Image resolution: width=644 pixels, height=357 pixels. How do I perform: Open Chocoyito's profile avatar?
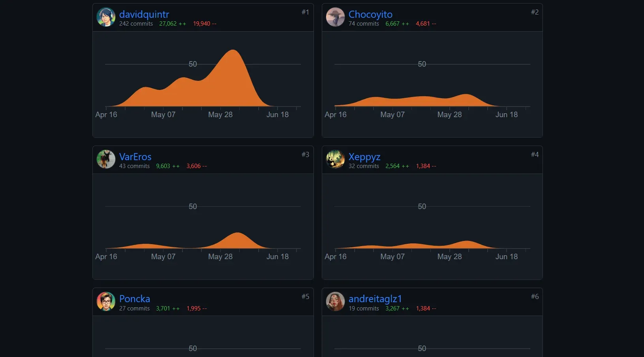coord(336,17)
